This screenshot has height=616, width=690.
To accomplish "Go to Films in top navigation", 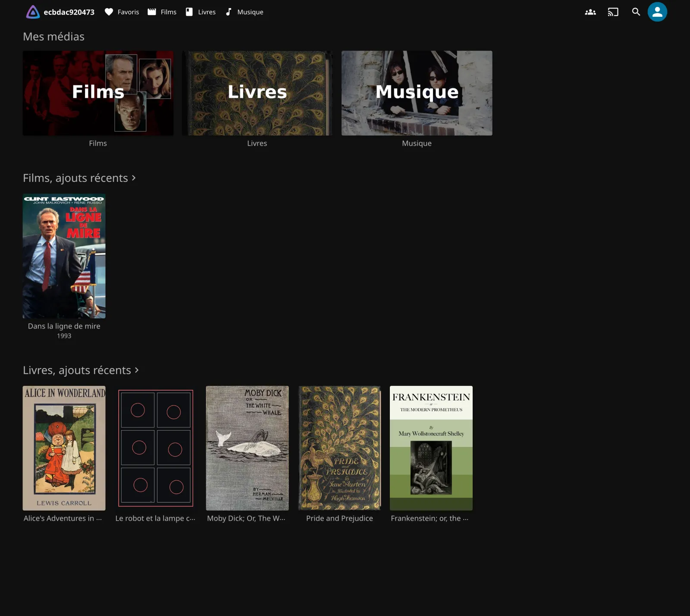I will click(x=168, y=12).
